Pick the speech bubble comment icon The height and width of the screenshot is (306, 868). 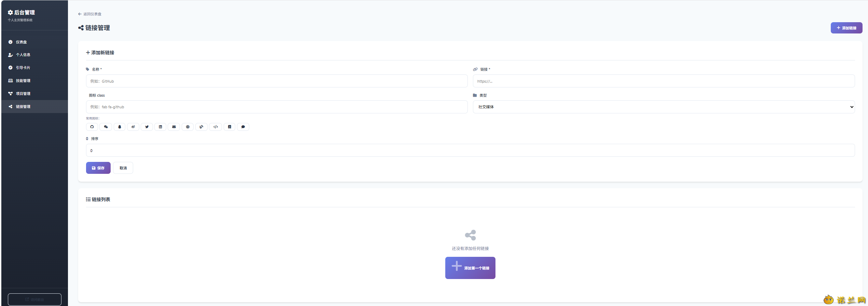(x=243, y=127)
